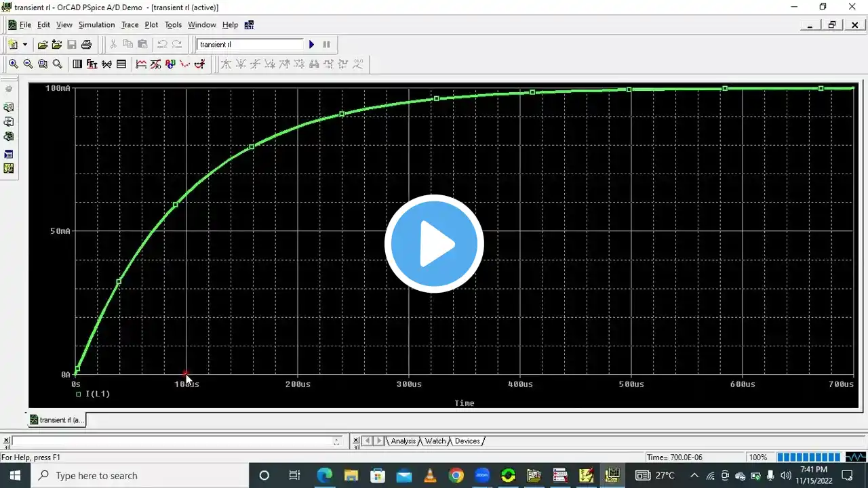Click the Cursor Search binoculars icon

pos(314,64)
